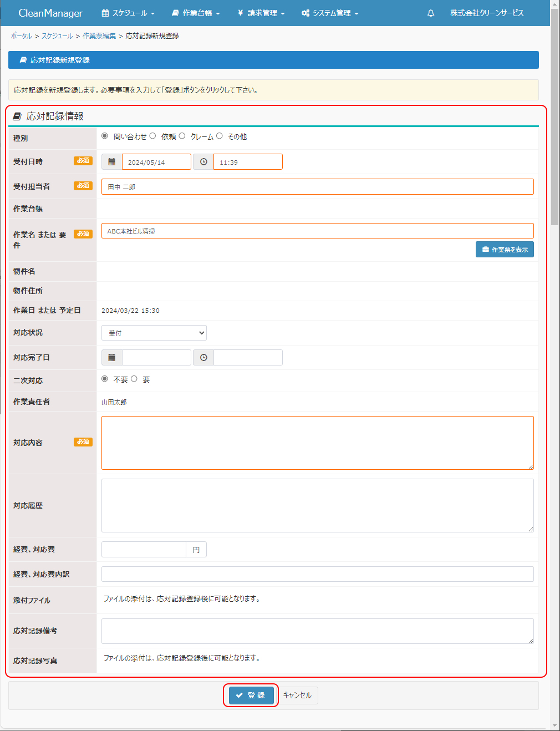
Task: Open the calendar picker for 受付日時
Action: 111,162
